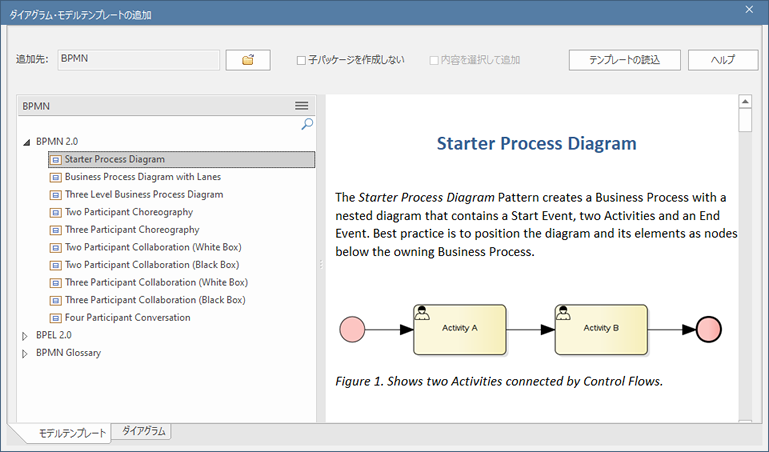Click the Activity B box in preview
Image resolution: width=769 pixels, height=452 pixels.
[601, 329]
